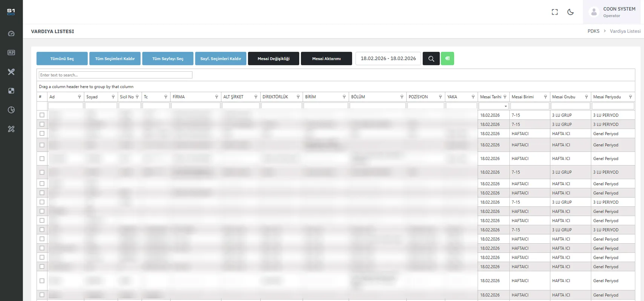Open the pie chart icon in sidebar

pos(11,110)
